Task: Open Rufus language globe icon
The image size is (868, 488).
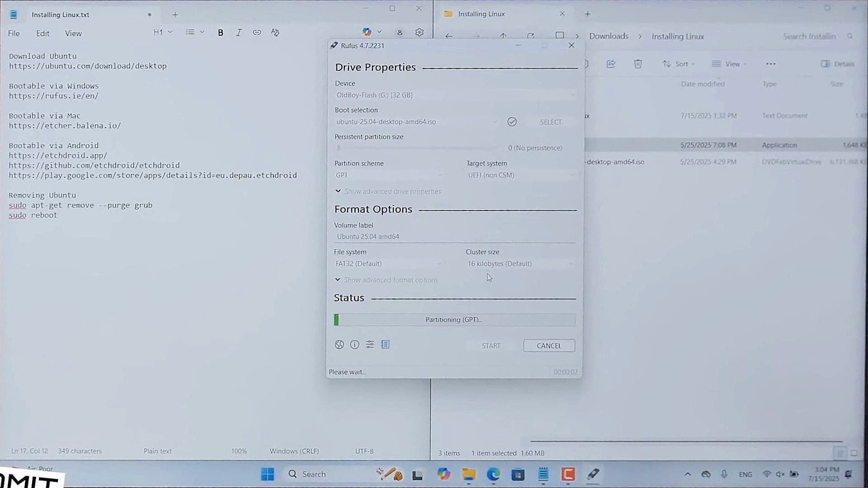Action: [339, 345]
